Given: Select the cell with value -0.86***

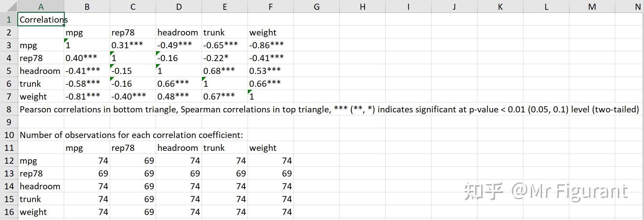Looking at the screenshot, I should [x=270, y=45].
